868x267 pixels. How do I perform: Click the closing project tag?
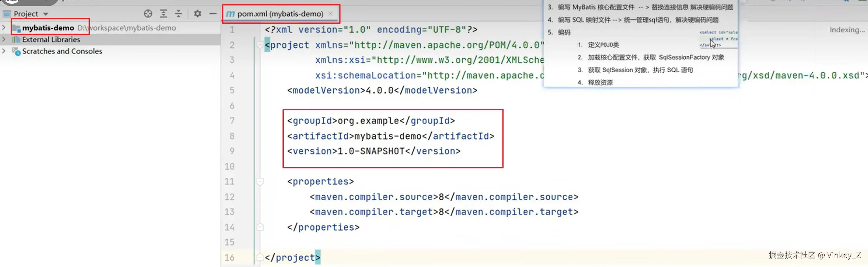click(x=292, y=258)
